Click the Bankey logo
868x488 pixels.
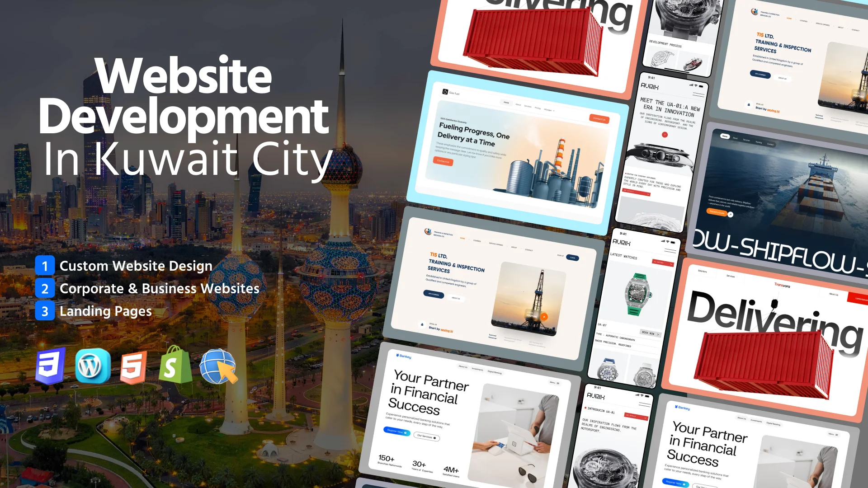[404, 357]
